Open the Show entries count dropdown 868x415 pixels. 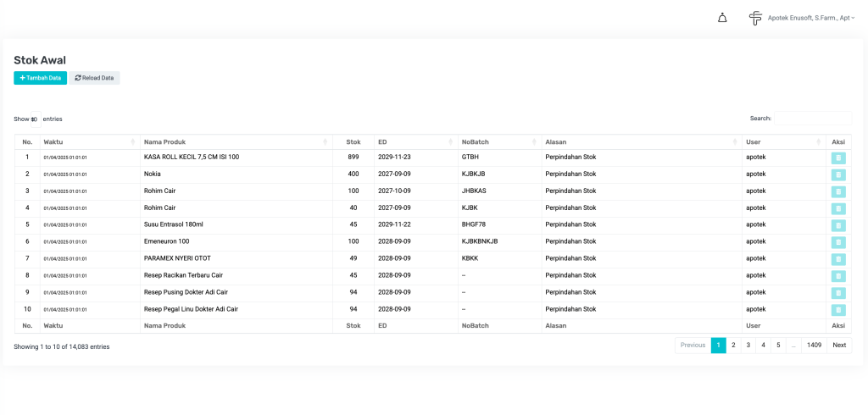tap(35, 119)
